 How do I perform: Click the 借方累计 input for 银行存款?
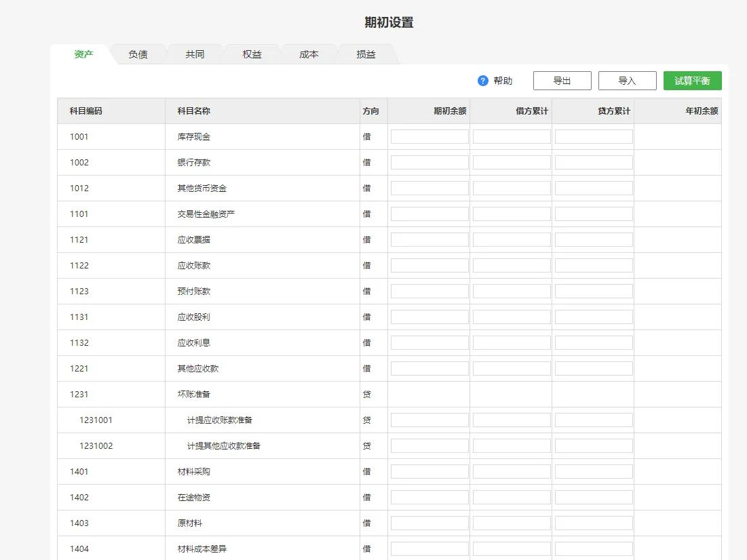[x=512, y=161]
